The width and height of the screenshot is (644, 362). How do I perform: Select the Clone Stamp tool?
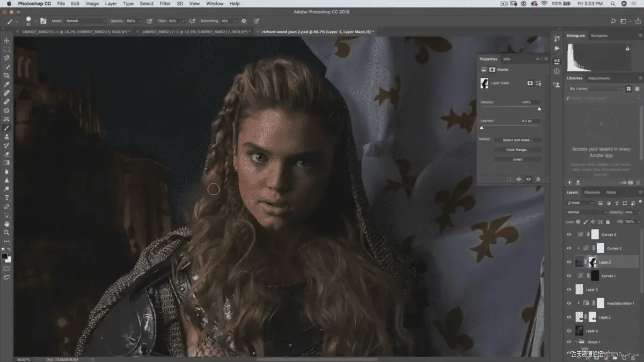click(6, 137)
